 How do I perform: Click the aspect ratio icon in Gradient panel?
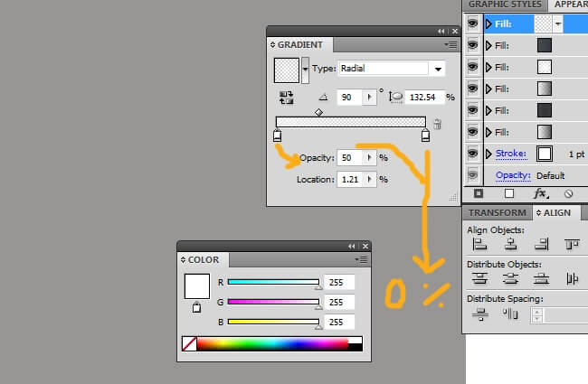395,97
